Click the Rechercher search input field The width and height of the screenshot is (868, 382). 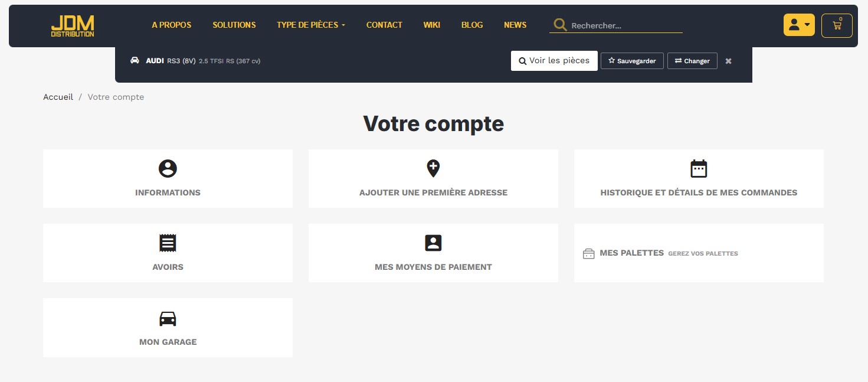point(625,26)
